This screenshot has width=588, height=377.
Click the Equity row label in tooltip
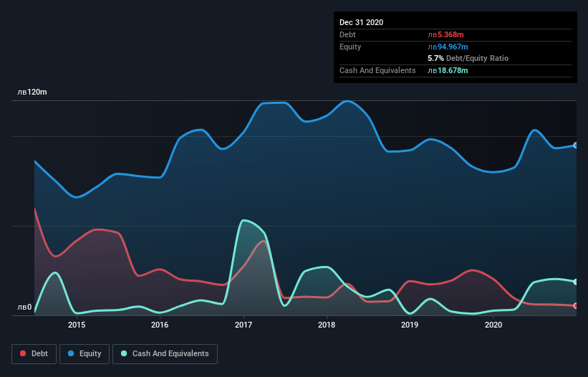[350, 47]
